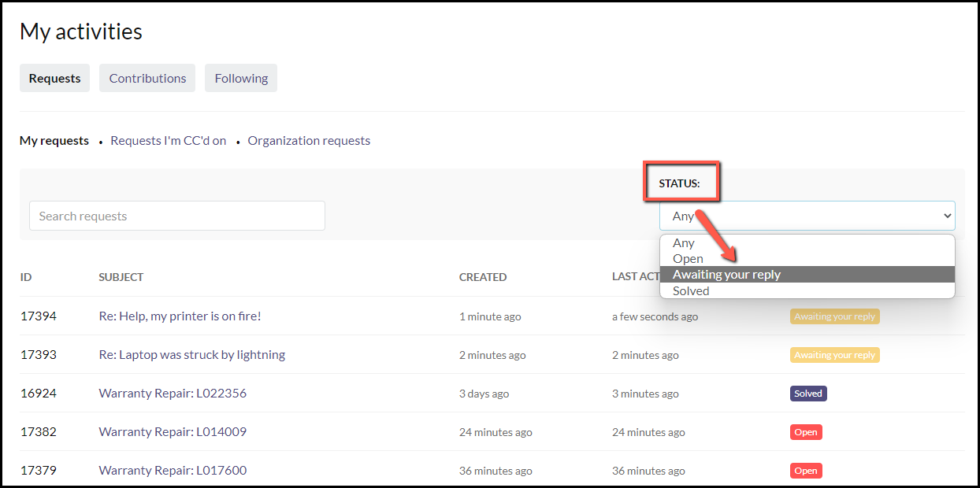The width and height of the screenshot is (980, 488).
Task: Choose Any from the status list
Action: coord(684,243)
